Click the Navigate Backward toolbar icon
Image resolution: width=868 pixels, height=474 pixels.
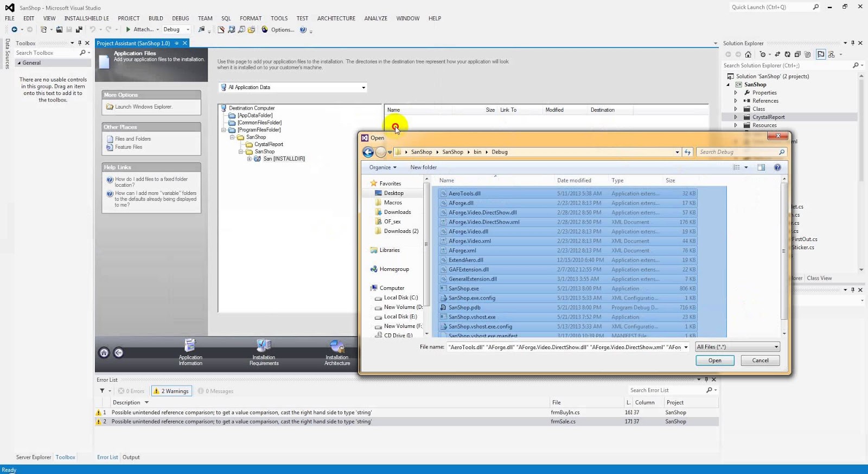[x=15, y=29]
